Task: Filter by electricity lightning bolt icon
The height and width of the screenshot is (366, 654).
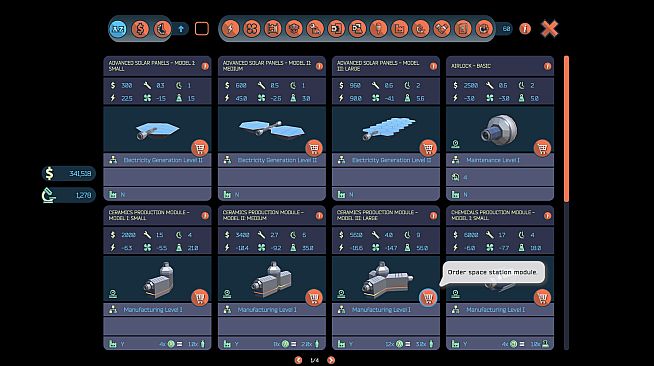Action: click(230, 29)
